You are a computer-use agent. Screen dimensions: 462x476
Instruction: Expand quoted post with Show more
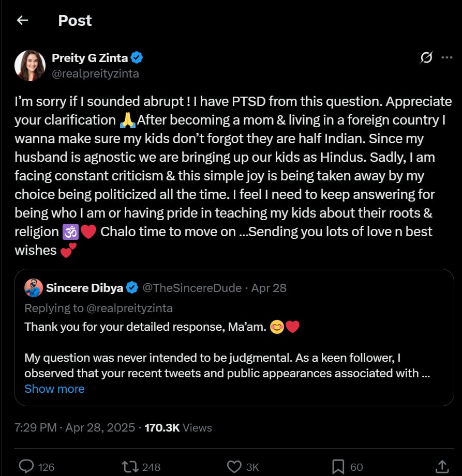pos(54,389)
